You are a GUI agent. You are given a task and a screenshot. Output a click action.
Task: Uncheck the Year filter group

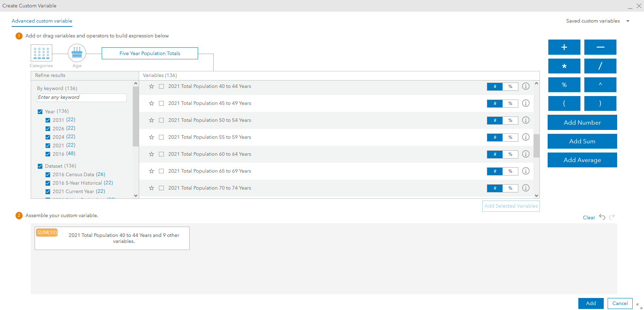click(x=40, y=112)
